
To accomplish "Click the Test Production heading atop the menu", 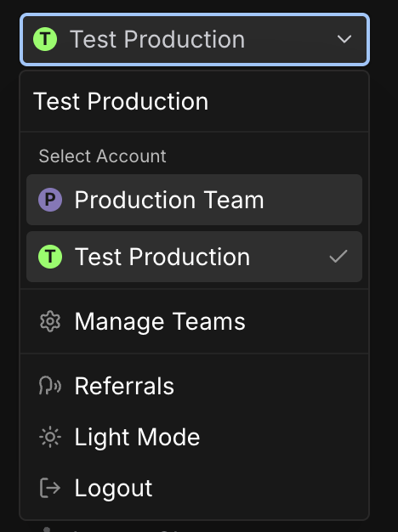I will click(x=121, y=101).
